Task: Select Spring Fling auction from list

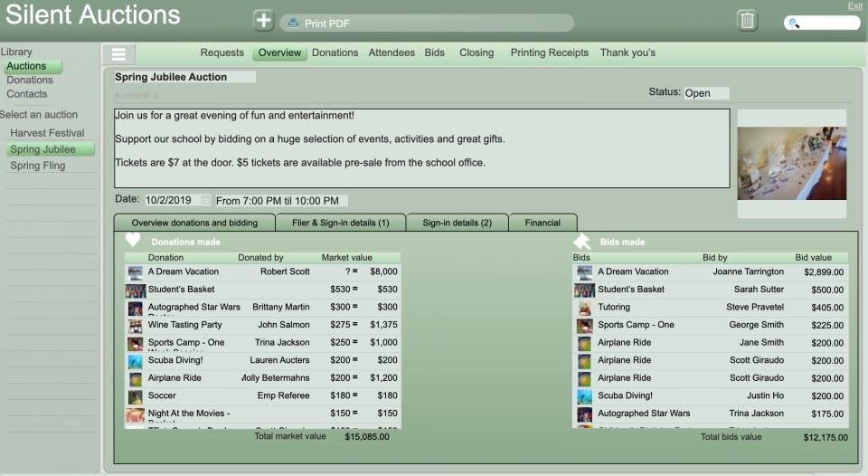Action: 37,166
